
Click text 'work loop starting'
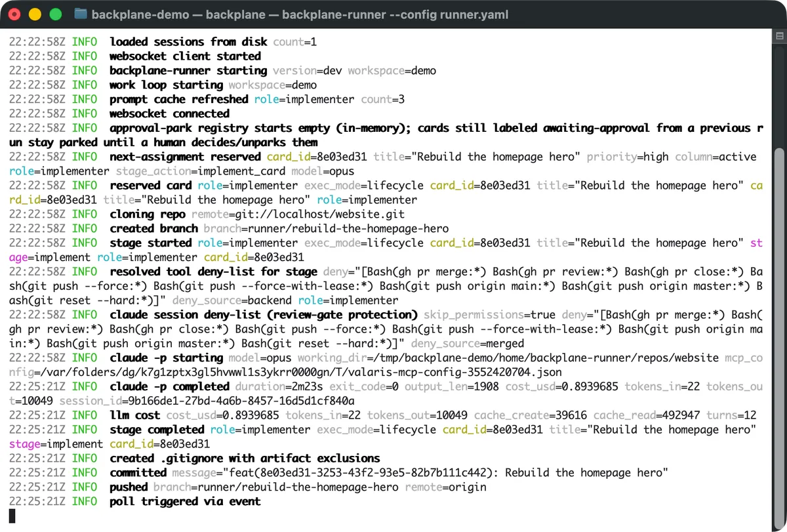pos(166,85)
